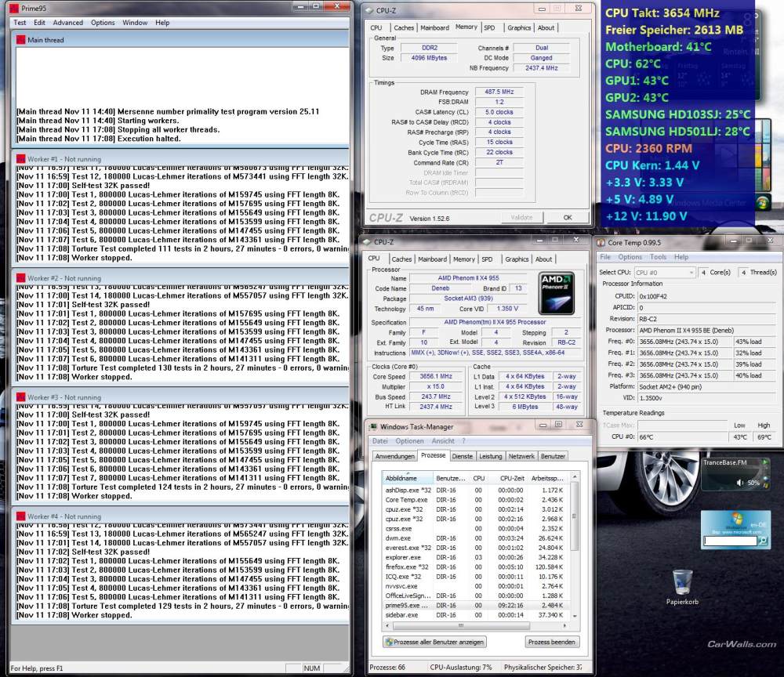Switch to Anwendungen tab in Task-Manager
The width and height of the screenshot is (784, 677).
coord(395,457)
